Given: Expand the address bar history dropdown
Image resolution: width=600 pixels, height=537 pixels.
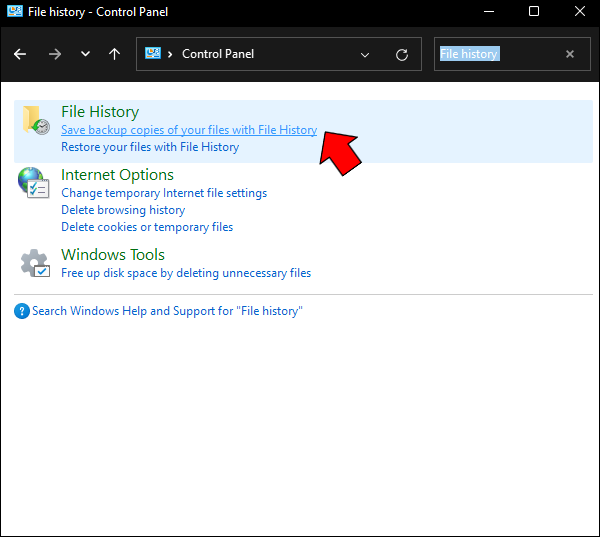Looking at the screenshot, I should click(365, 54).
